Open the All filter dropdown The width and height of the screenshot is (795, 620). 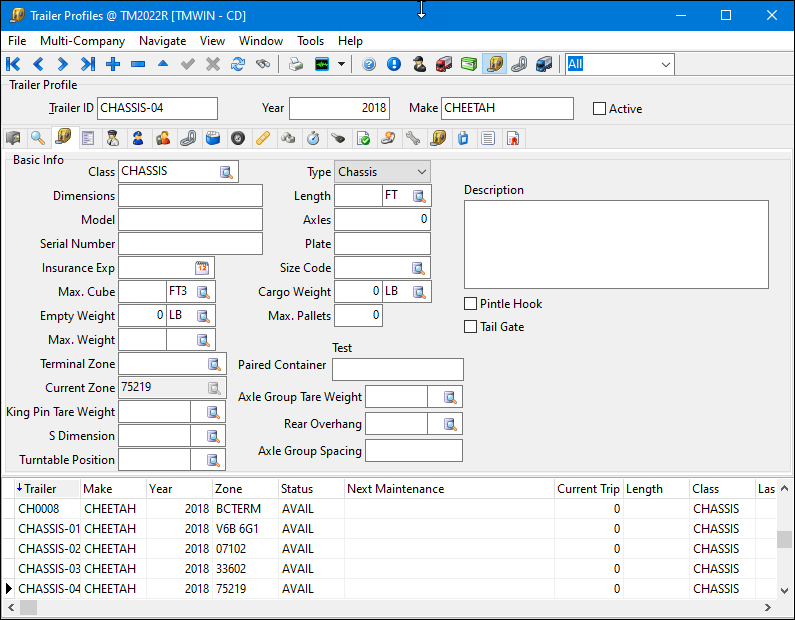click(665, 65)
